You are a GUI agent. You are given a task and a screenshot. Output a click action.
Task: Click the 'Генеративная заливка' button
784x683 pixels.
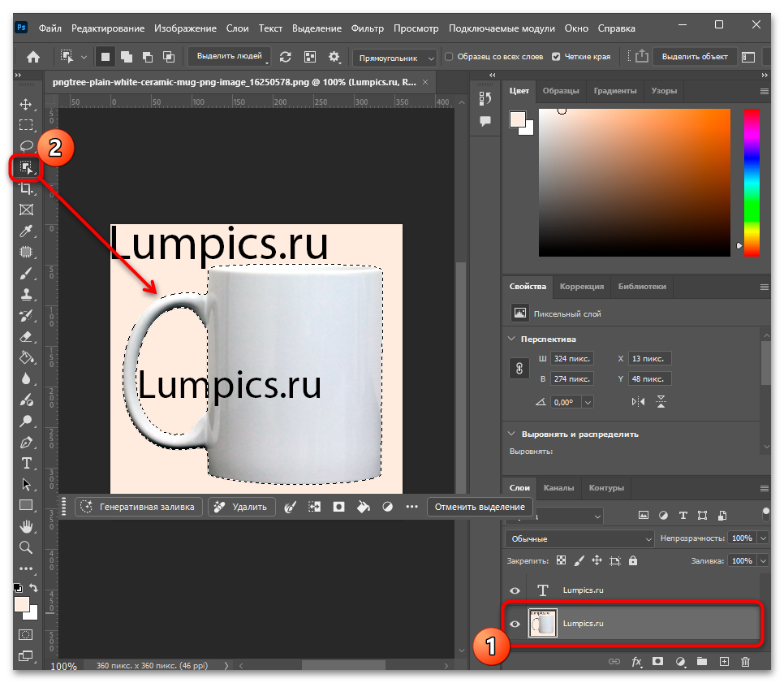pyautogui.click(x=139, y=507)
